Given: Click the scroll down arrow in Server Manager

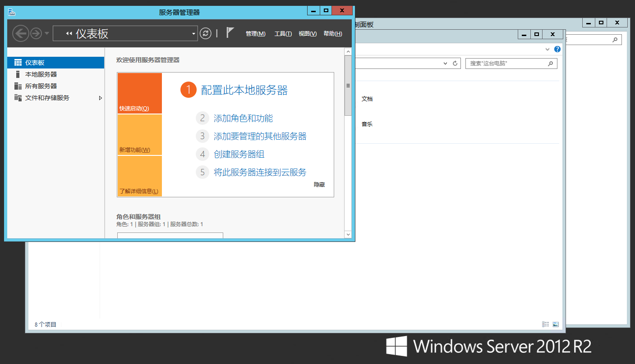Looking at the screenshot, I should pos(348,234).
